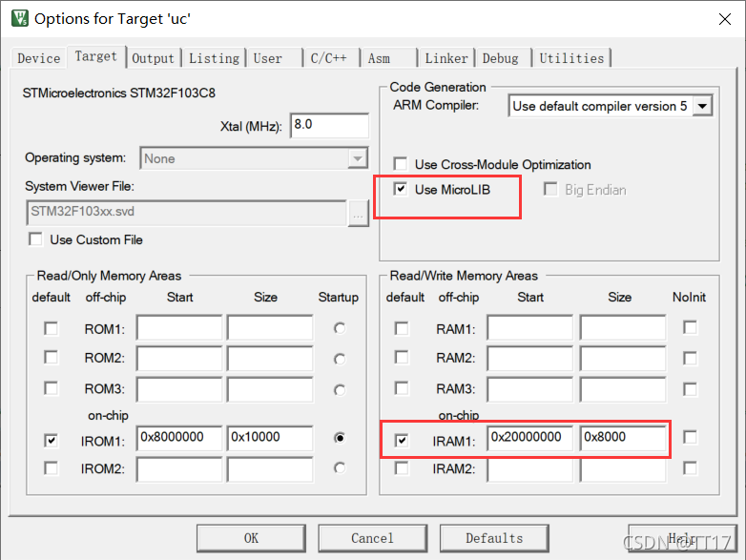Select the IROM1 Startup radio button

coord(340,438)
